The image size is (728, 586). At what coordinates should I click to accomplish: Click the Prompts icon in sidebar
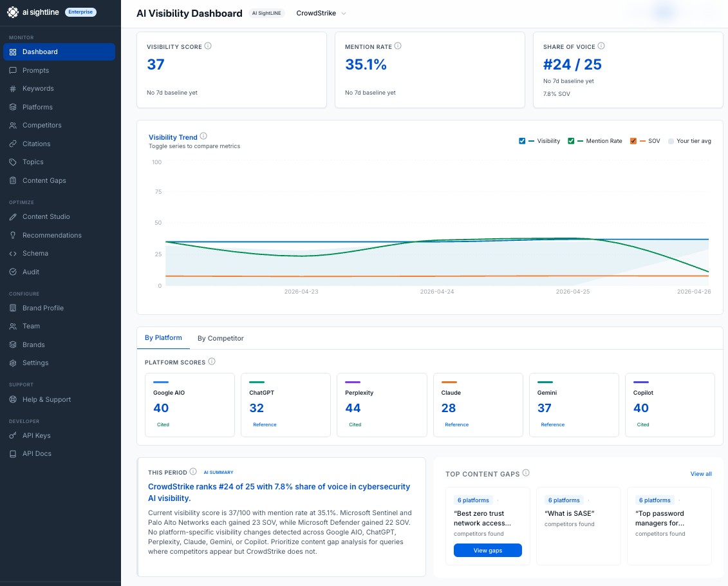(13, 70)
